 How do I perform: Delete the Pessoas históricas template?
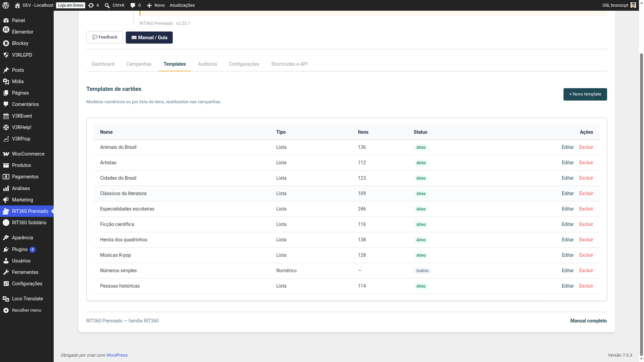pyautogui.click(x=586, y=286)
